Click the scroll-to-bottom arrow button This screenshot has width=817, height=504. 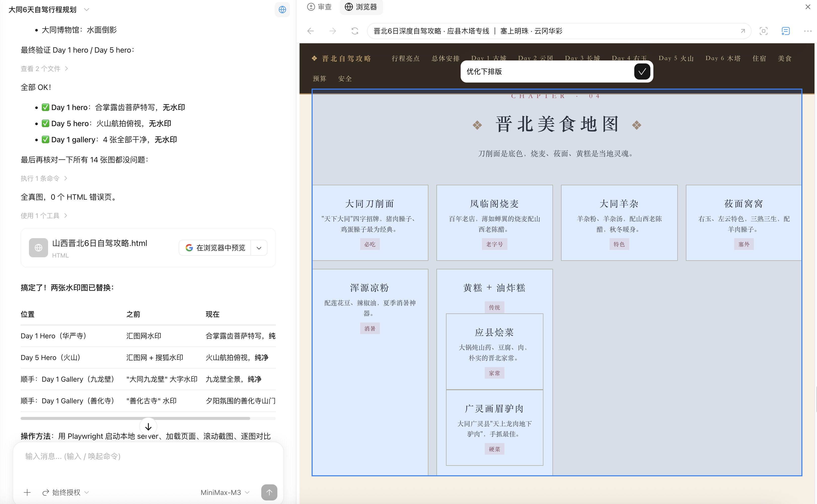148,427
